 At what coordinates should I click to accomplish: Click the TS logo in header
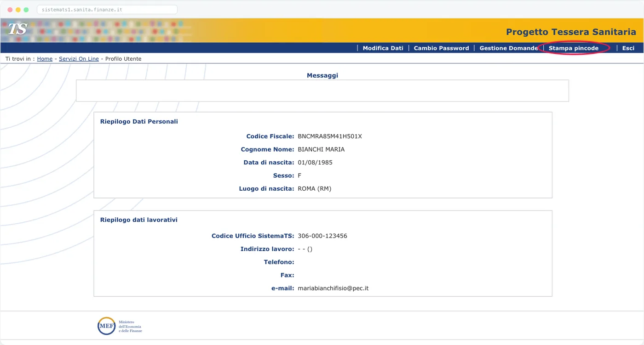17,29
